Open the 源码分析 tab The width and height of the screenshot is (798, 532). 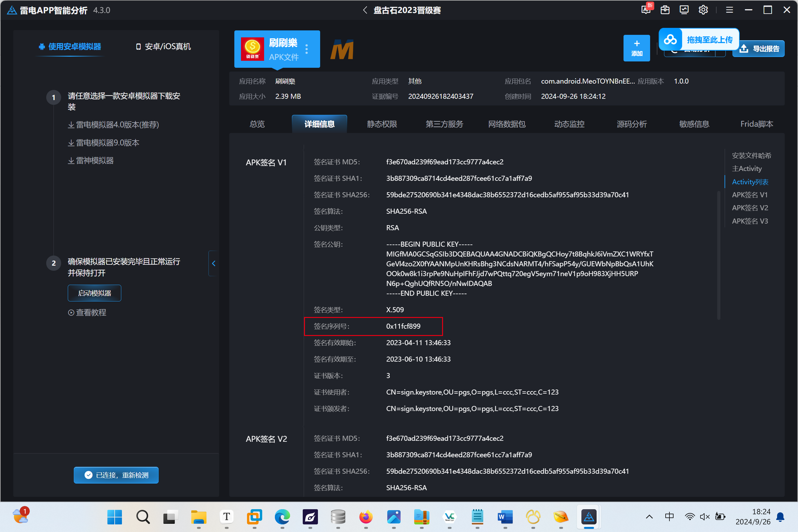coord(631,124)
